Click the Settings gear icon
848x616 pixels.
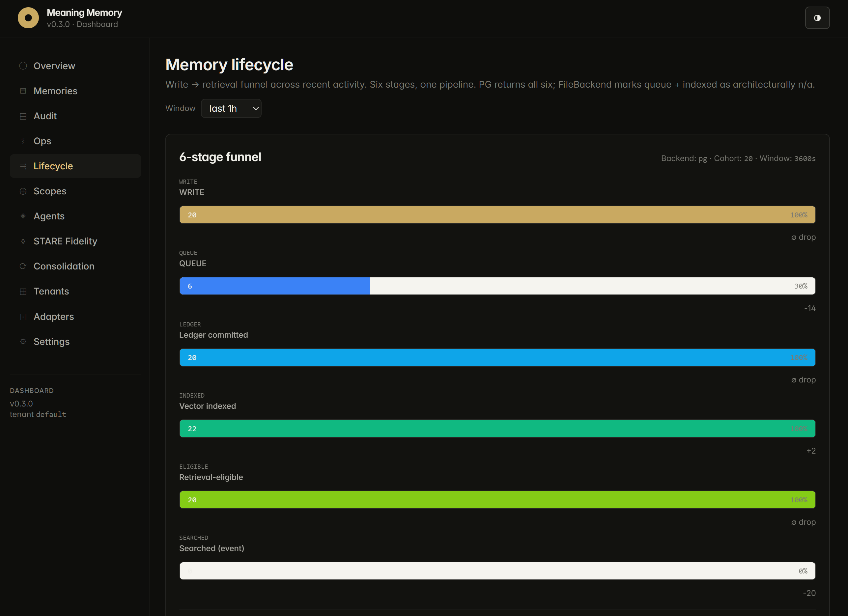click(x=23, y=342)
